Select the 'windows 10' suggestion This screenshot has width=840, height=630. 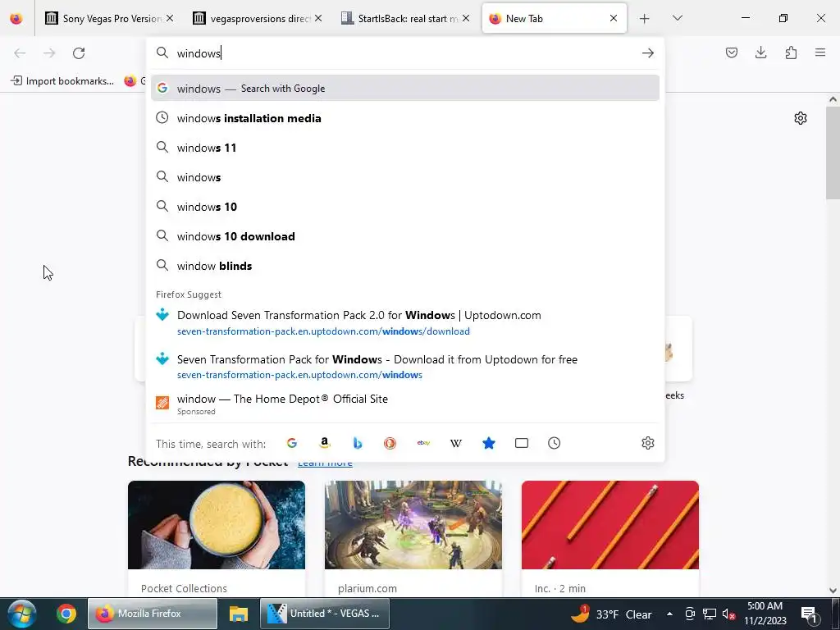click(405, 206)
